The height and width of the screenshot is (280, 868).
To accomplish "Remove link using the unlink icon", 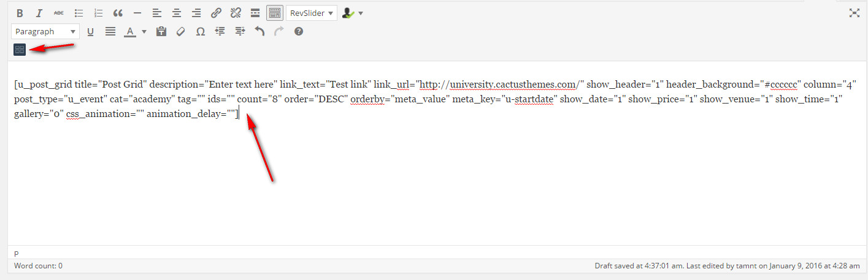I will 236,13.
